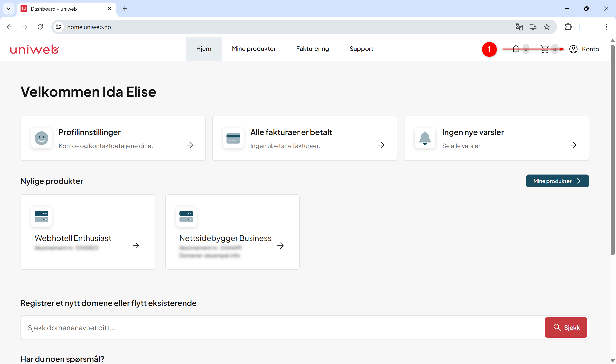Open the tab search dropdown

[x=9, y=9]
